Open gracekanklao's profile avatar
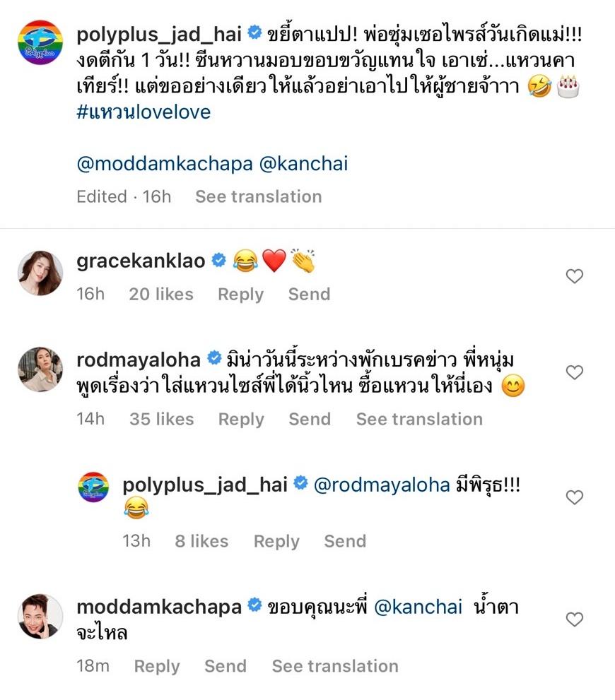The height and width of the screenshot is (700, 615). (40, 273)
